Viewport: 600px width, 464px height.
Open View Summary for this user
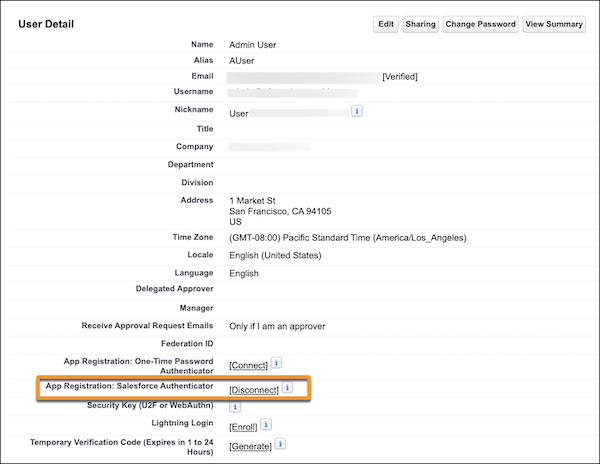(554, 24)
